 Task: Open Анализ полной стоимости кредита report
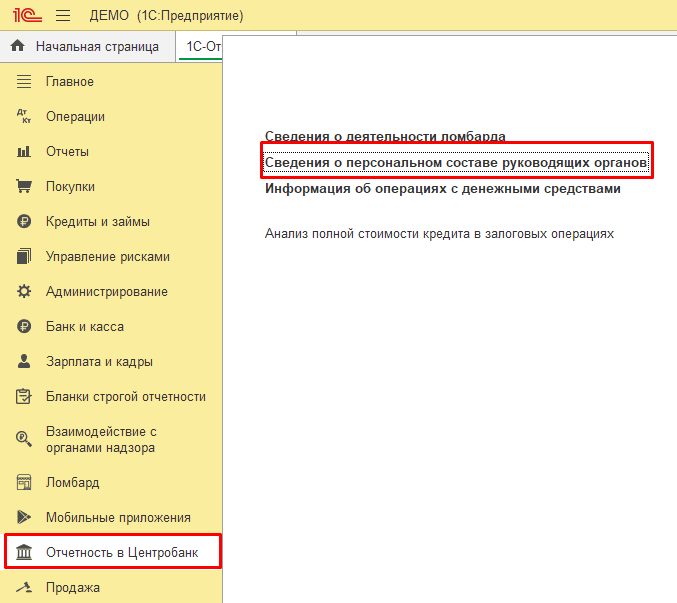[x=439, y=234]
